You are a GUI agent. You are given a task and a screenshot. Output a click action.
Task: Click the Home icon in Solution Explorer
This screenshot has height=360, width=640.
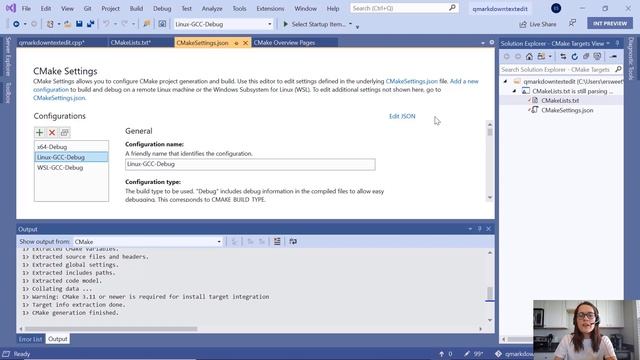coord(529,56)
